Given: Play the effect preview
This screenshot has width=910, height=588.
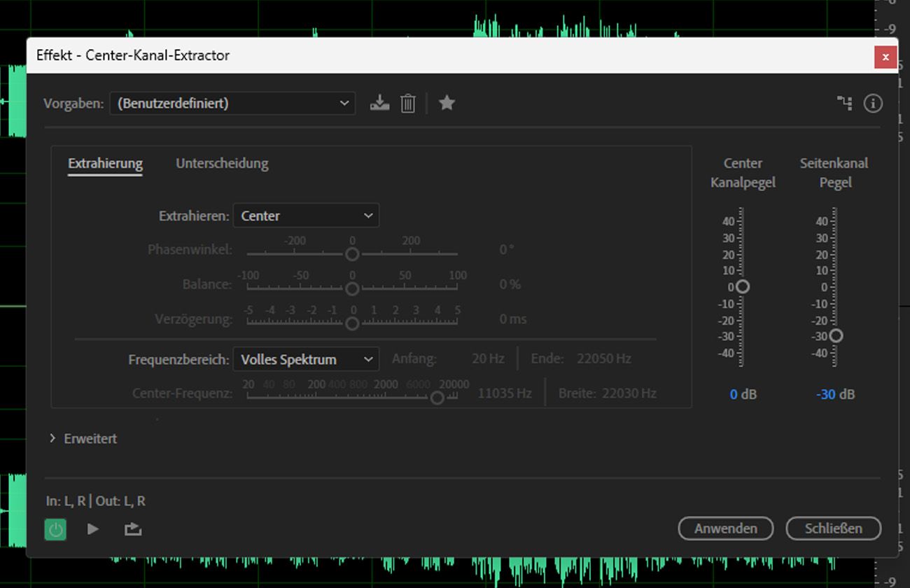Looking at the screenshot, I should tap(93, 529).
